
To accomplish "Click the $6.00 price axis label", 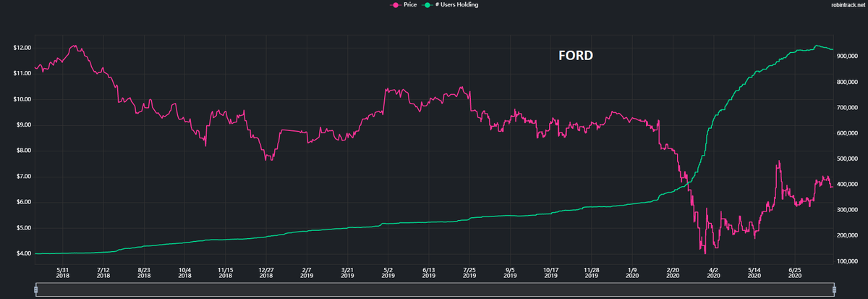I will 23,202.
